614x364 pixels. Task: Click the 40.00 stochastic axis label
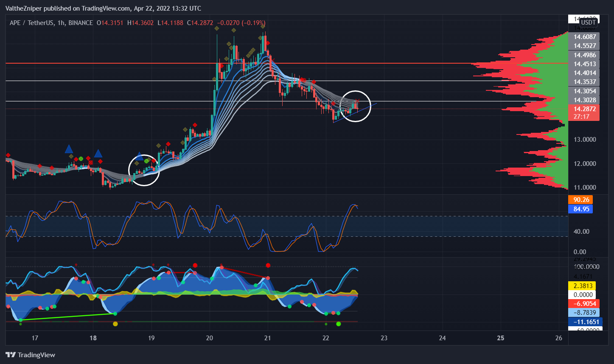click(581, 232)
